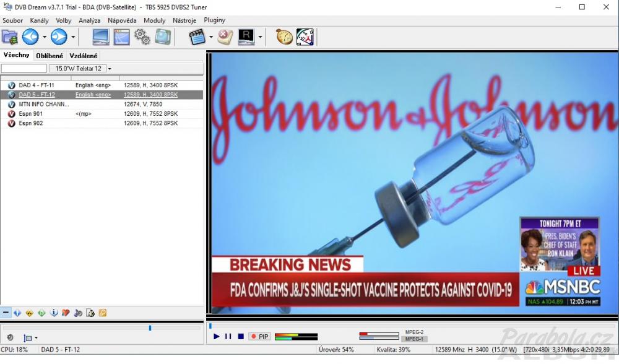Click the green diamond filter icon
The height and width of the screenshot is (364, 619).
[x=41, y=313]
